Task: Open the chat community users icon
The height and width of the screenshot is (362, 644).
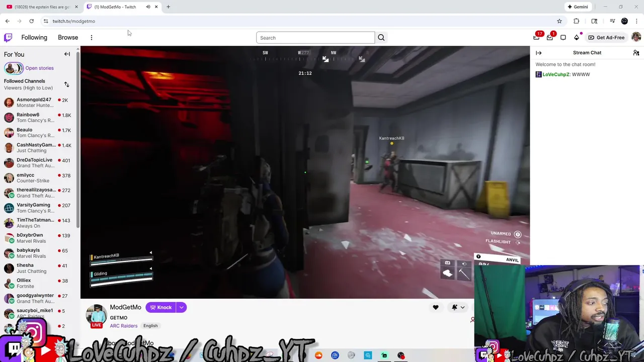Action: [636, 53]
